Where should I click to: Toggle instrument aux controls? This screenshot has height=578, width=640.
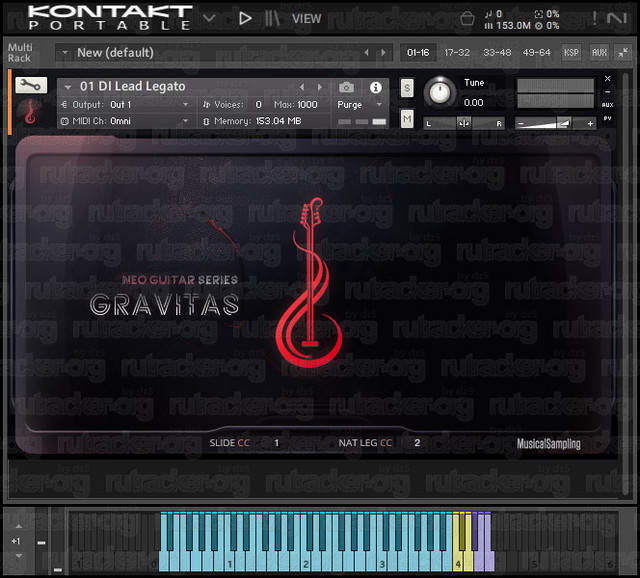[607, 105]
